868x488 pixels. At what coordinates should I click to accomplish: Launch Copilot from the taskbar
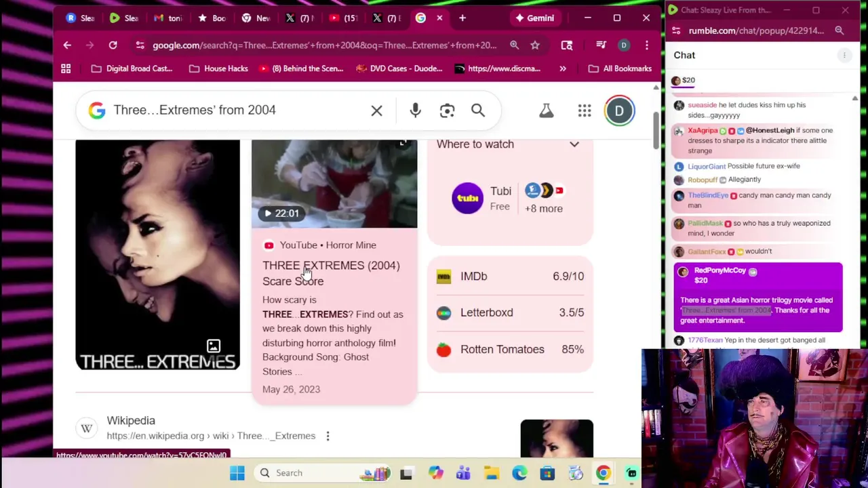(x=435, y=473)
